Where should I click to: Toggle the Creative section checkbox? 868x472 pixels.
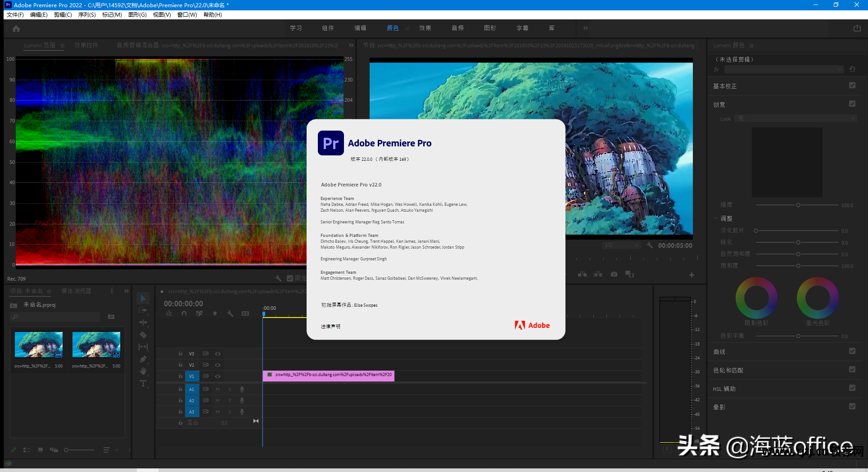(x=852, y=104)
